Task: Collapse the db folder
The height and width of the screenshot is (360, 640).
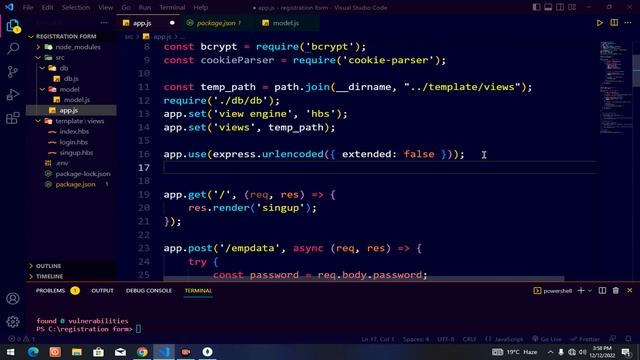Action: click(x=64, y=68)
